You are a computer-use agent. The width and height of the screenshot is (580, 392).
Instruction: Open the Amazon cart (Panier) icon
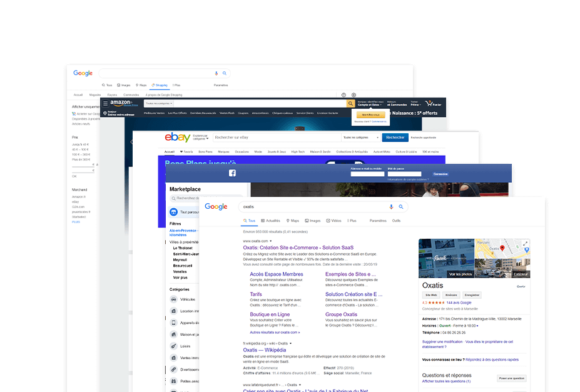[x=433, y=103]
